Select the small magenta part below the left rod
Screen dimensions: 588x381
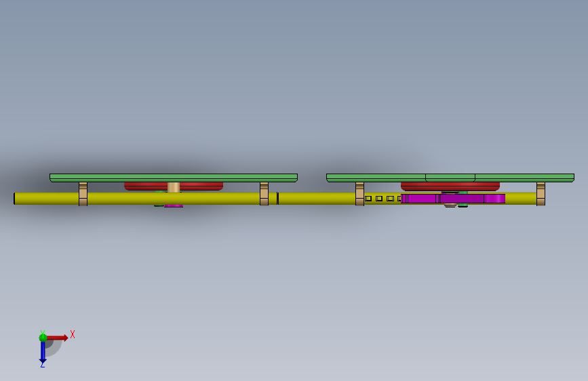click(x=174, y=206)
